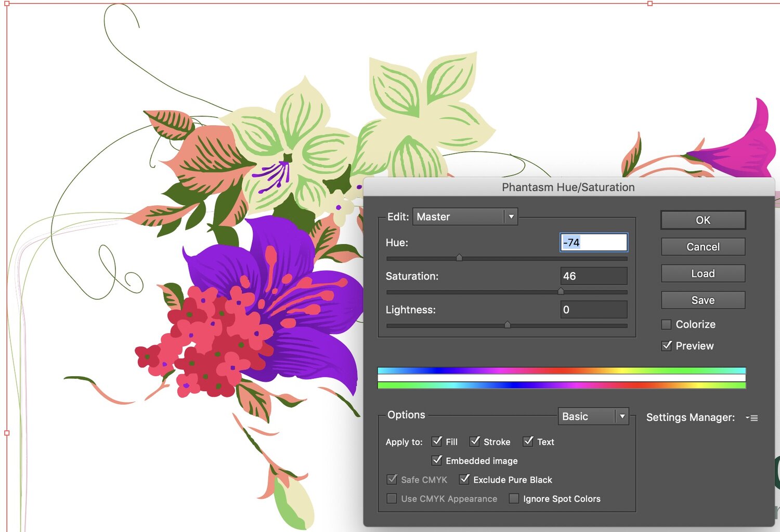Click the Saturation slider handle

(x=561, y=291)
